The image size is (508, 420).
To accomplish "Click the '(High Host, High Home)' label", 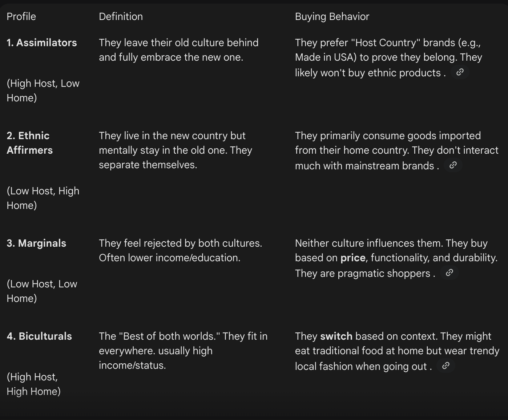I will coord(33,384).
